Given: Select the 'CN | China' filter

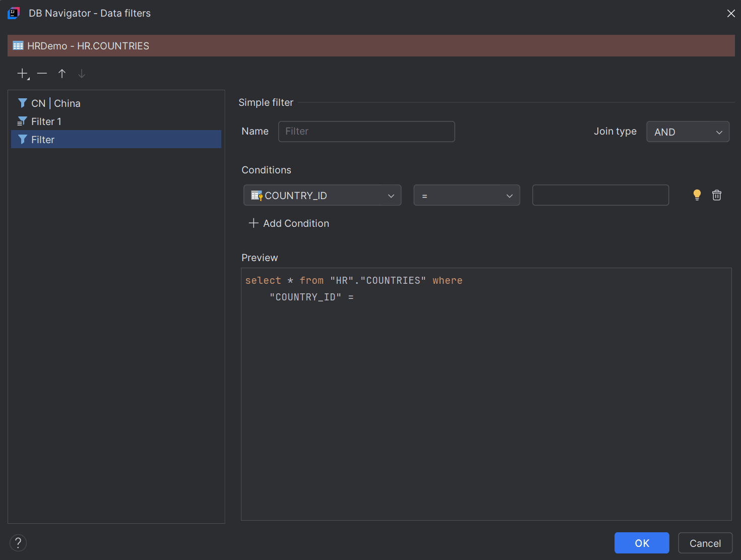Looking at the screenshot, I should (116, 103).
